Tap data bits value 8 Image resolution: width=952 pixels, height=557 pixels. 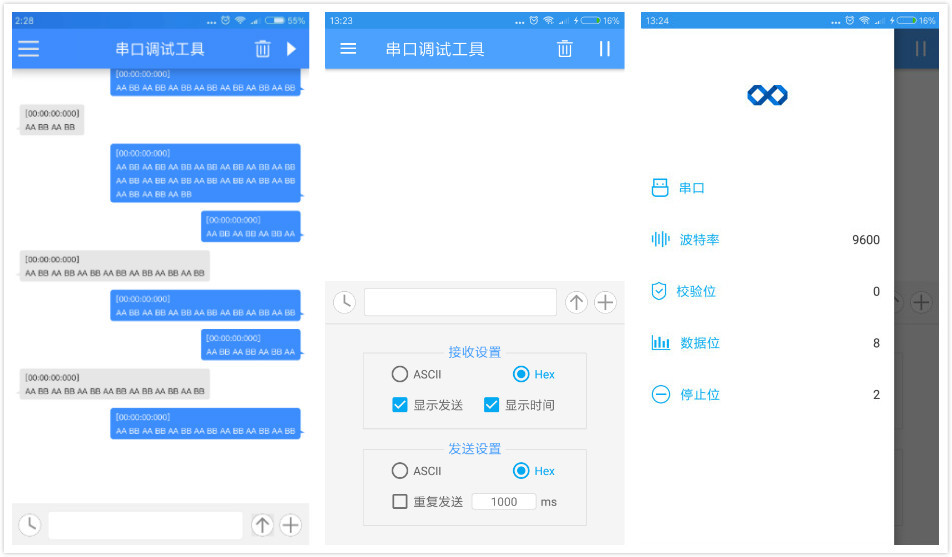tap(876, 343)
